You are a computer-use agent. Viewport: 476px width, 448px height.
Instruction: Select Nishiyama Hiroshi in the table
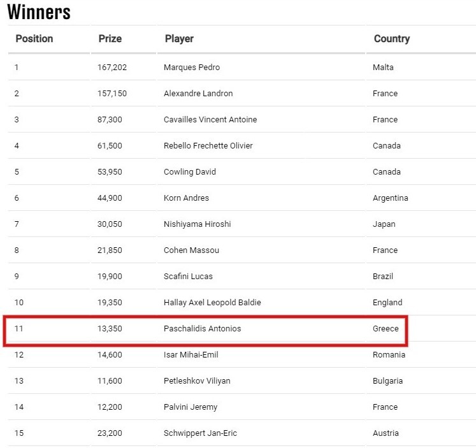[x=197, y=224]
